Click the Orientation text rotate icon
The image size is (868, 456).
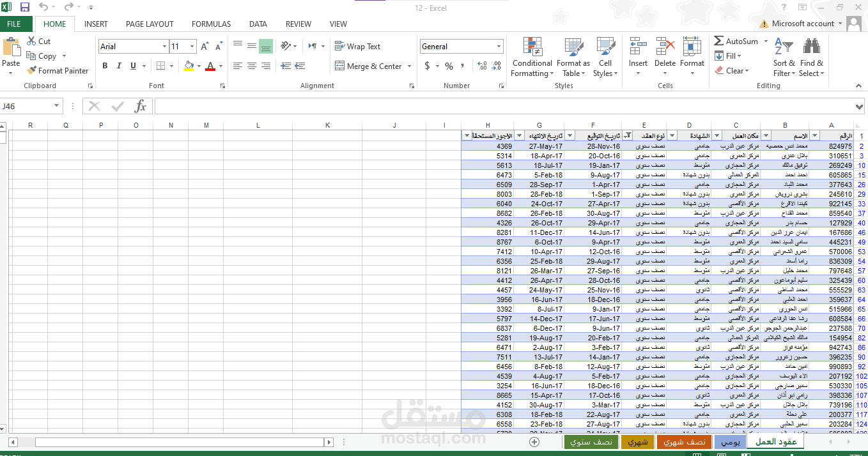click(x=285, y=46)
